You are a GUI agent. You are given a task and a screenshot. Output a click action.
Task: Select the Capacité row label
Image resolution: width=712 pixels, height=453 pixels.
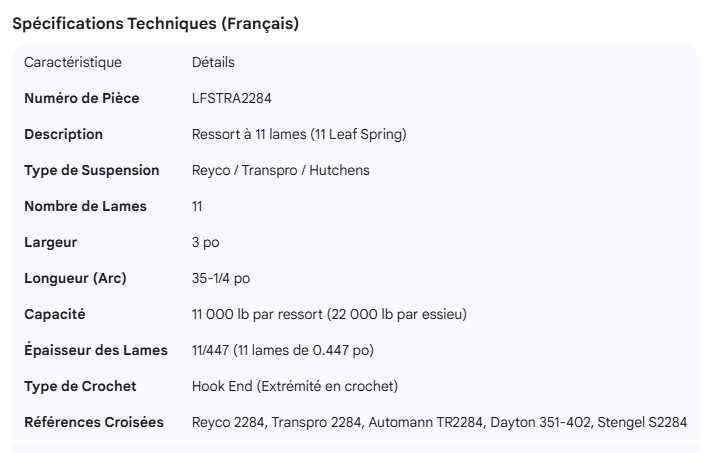(55, 314)
